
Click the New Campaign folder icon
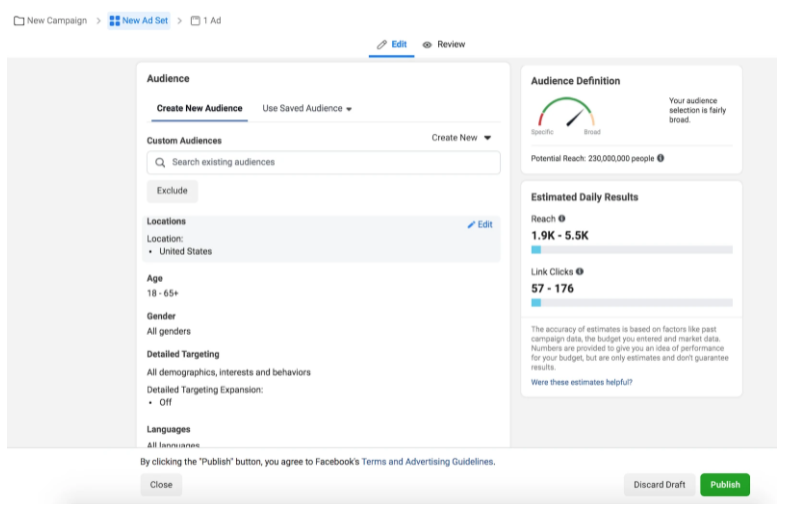click(19, 21)
